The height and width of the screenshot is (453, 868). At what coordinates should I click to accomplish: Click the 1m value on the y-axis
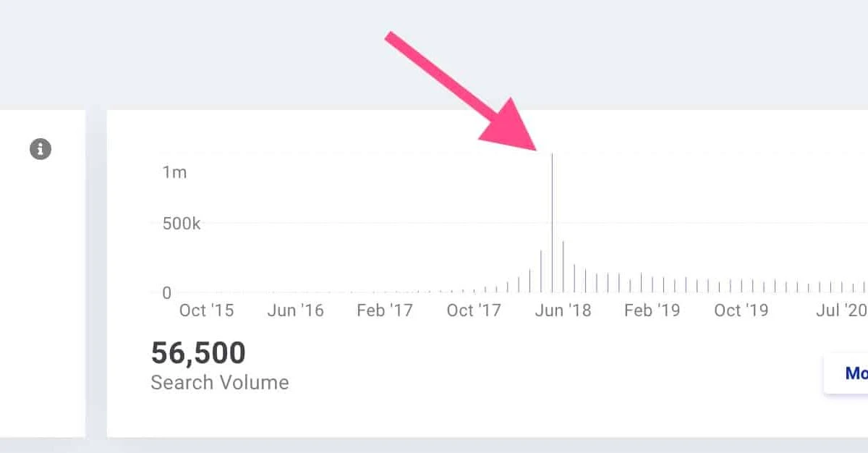pos(173,172)
